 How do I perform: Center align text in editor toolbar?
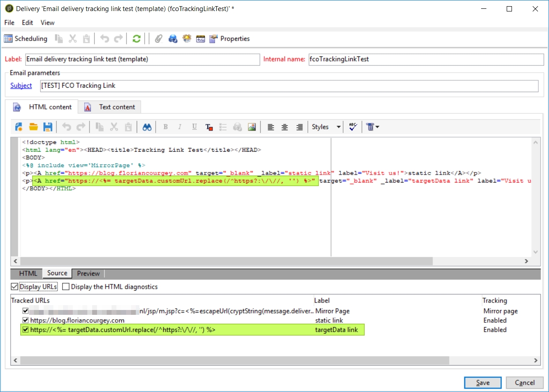coord(285,127)
